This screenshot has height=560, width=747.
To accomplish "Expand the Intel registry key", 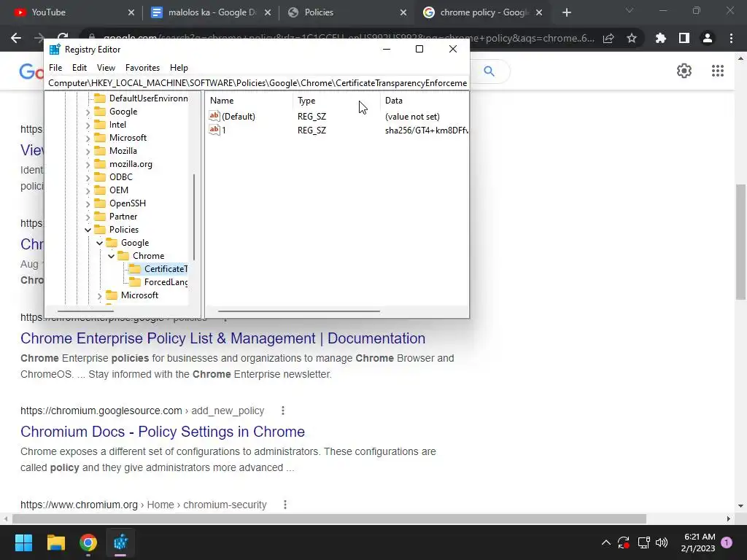I will [88, 125].
